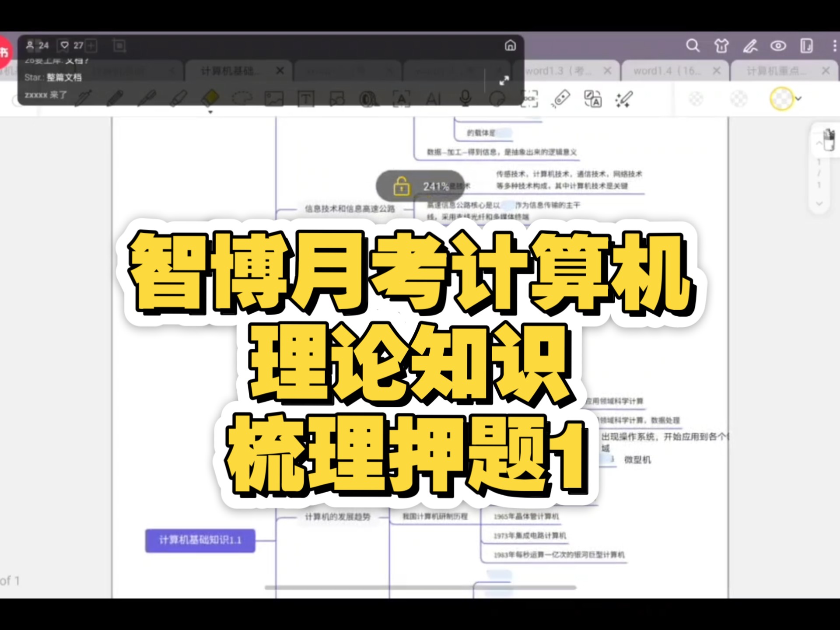Select the 我国计算机研制历程 node

[x=435, y=516]
